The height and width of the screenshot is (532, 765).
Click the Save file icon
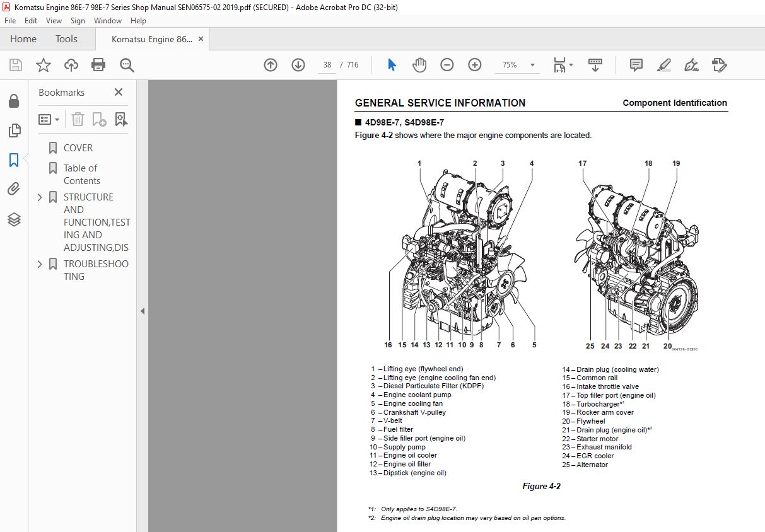click(16, 65)
